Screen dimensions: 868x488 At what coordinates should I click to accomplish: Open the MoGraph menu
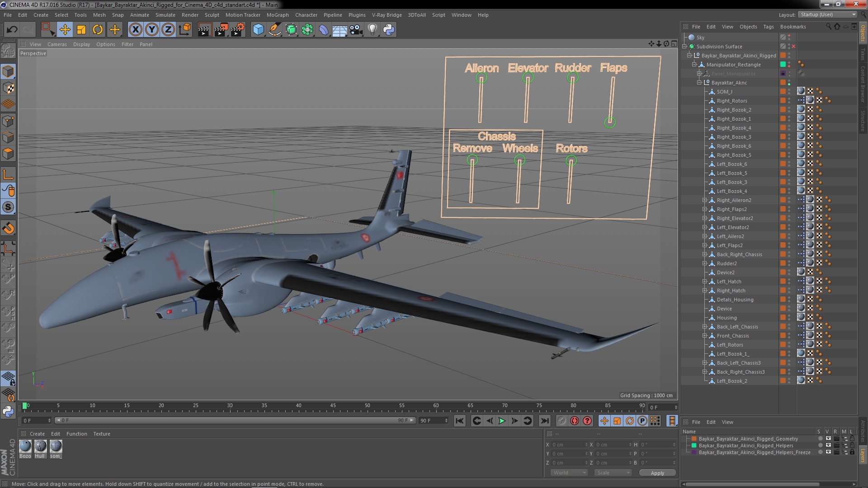point(278,15)
